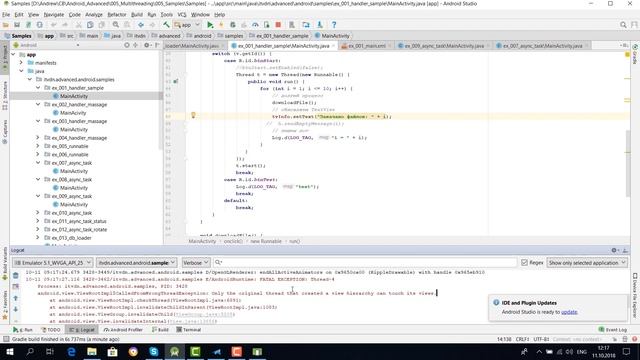
Task: Expand the ex_010_async_task package
Action: click(x=38, y=213)
